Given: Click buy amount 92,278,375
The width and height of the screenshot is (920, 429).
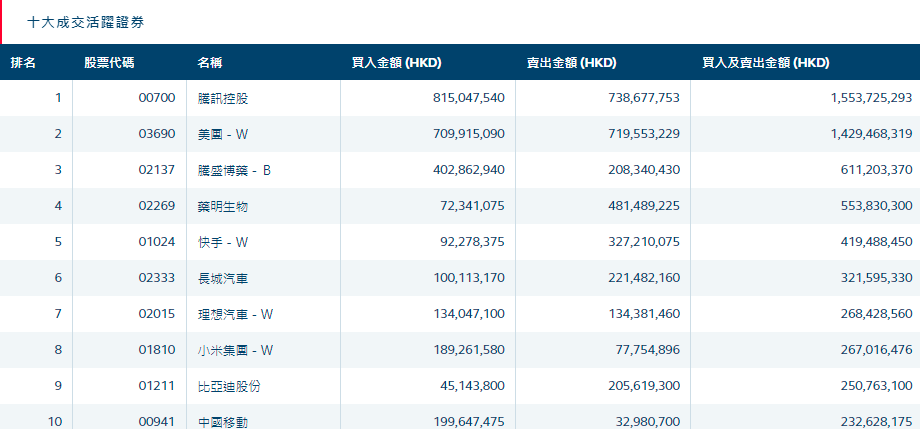Looking at the screenshot, I should [x=472, y=242].
